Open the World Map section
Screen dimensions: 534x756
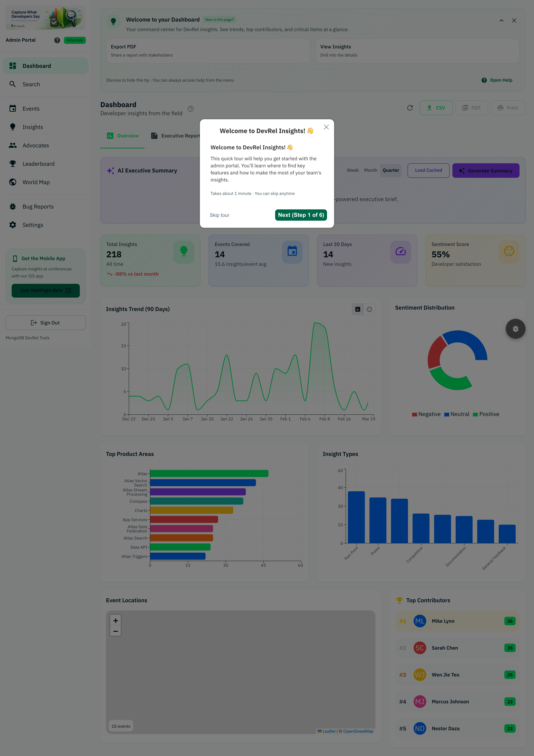point(36,182)
